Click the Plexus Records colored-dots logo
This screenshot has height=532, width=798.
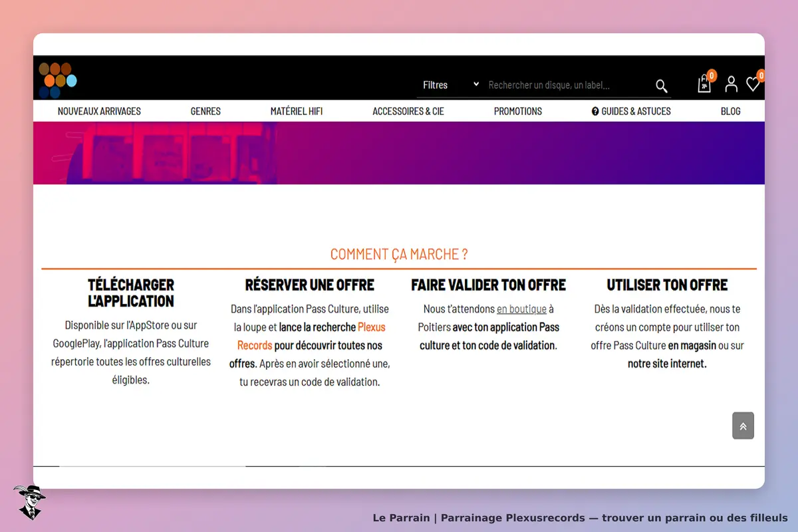pyautogui.click(x=58, y=80)
